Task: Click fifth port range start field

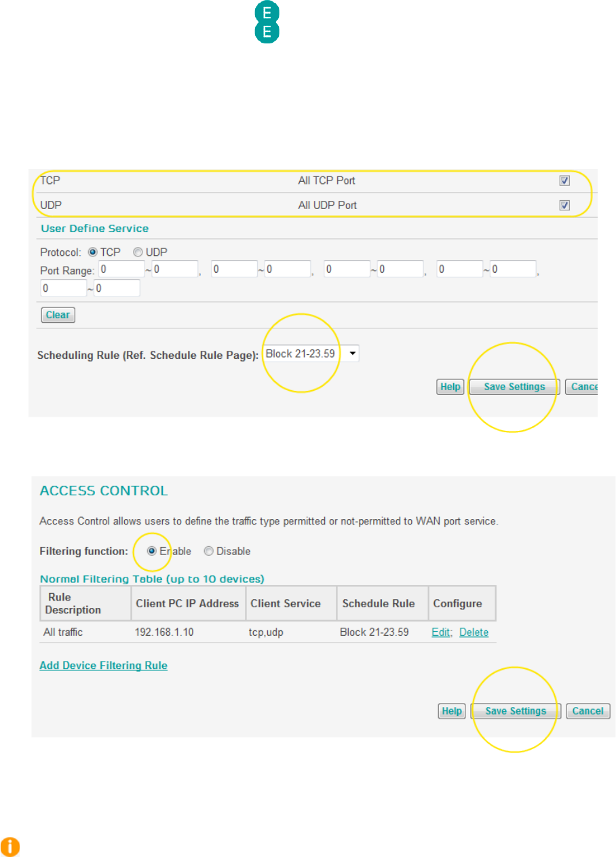Action: click(64, 288)
